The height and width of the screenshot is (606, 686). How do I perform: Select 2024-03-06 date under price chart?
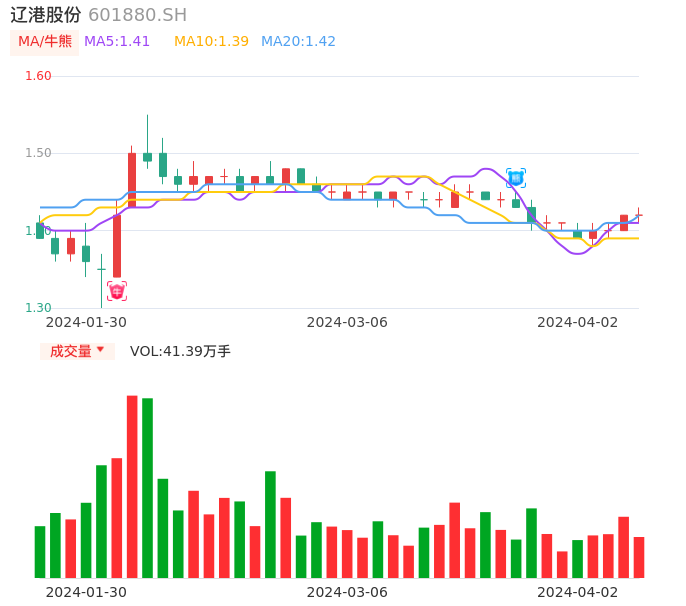[x=347, y=322]
